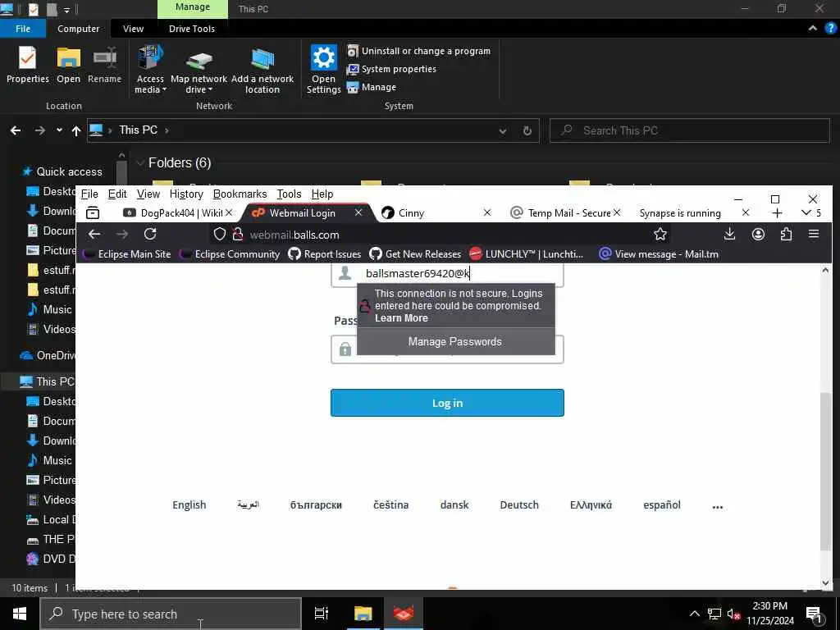This screenshot has height=630, width=840.
Task: Switch to the DogPack404 browser tab
Action: click(172, 212)
